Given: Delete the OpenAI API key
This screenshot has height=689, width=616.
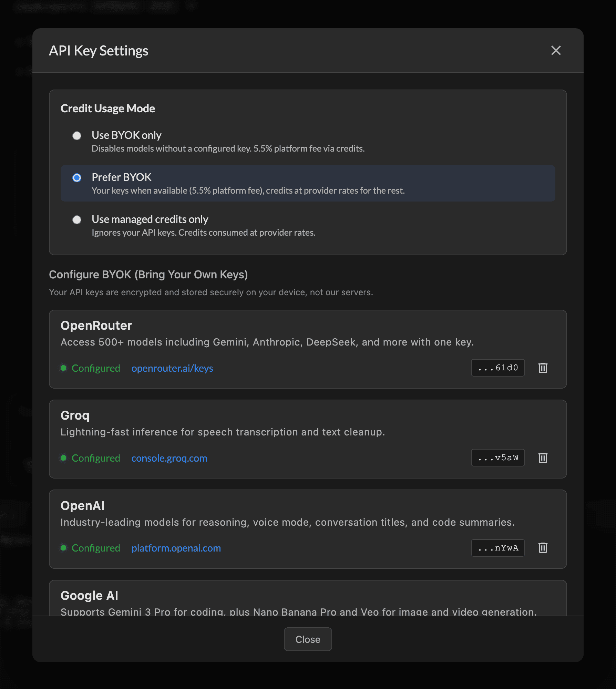Looking at the screenshot, I should [x=543, y=548].
